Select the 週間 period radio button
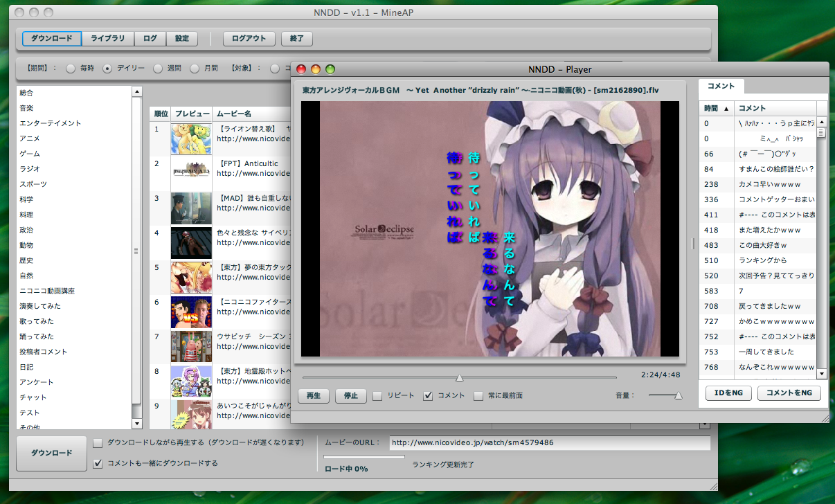This screenshot has width=835, height=504. pos(158,69)
